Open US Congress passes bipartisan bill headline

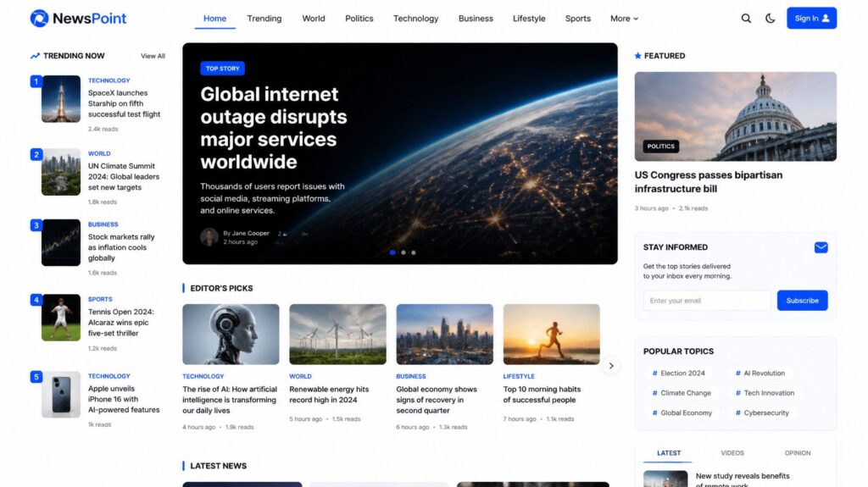(x=709, y=181)
